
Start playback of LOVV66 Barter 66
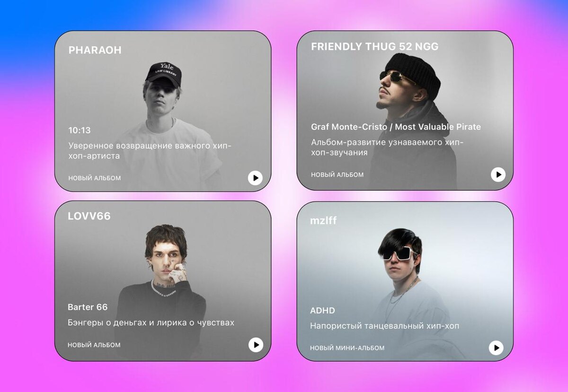point(256,345)
